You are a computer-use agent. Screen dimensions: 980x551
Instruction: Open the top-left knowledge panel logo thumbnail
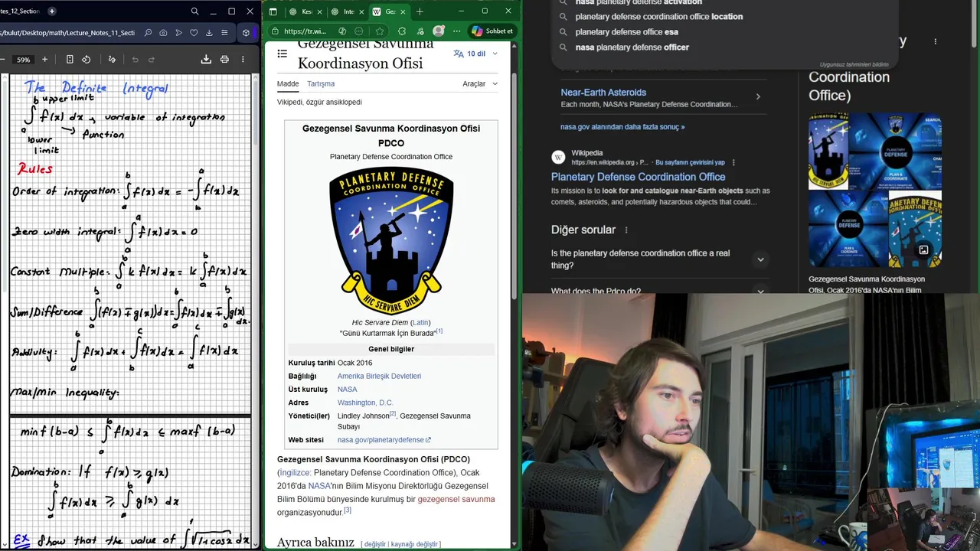[828, 152]
